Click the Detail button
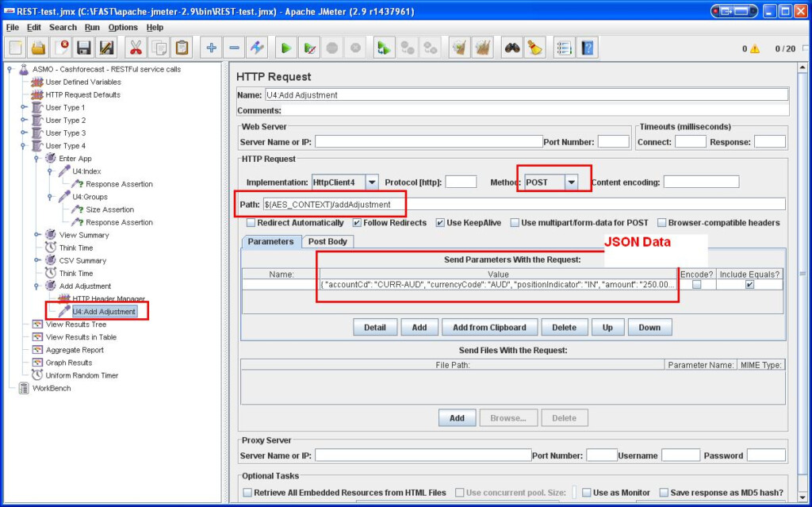 tap(375, 327)
